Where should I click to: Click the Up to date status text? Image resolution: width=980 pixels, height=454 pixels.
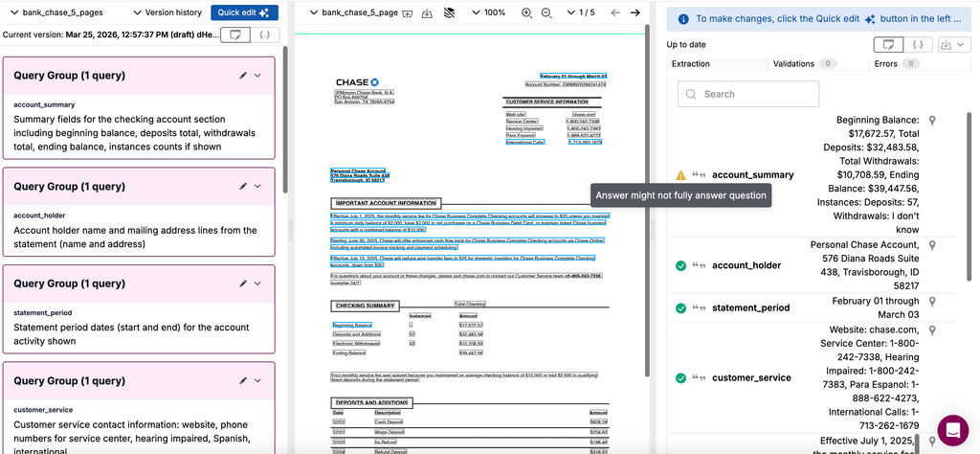(x=686, y=44)
